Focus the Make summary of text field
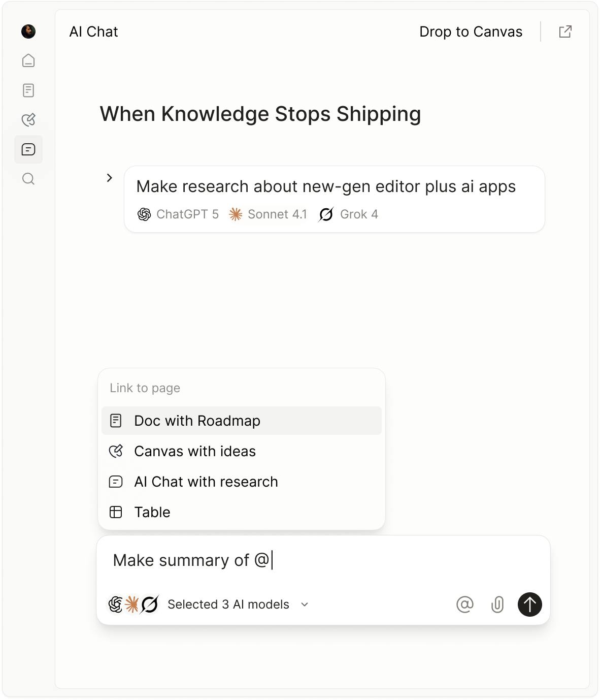The height and width of the screenshot is (700, 600). [323, 561]
